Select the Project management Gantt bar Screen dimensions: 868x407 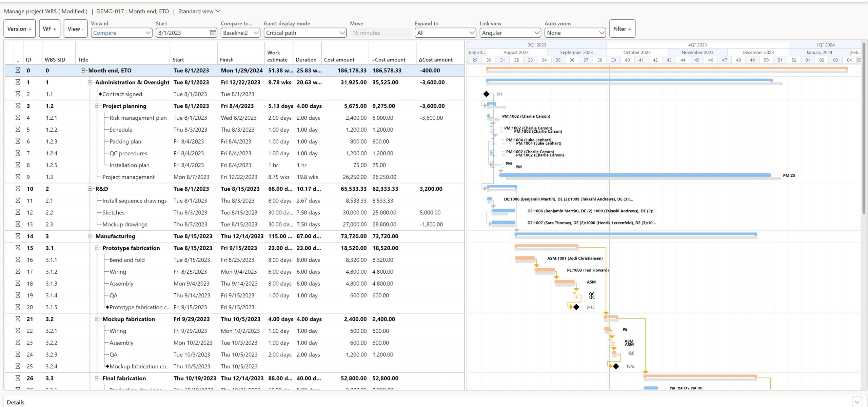tap(635, 175)
